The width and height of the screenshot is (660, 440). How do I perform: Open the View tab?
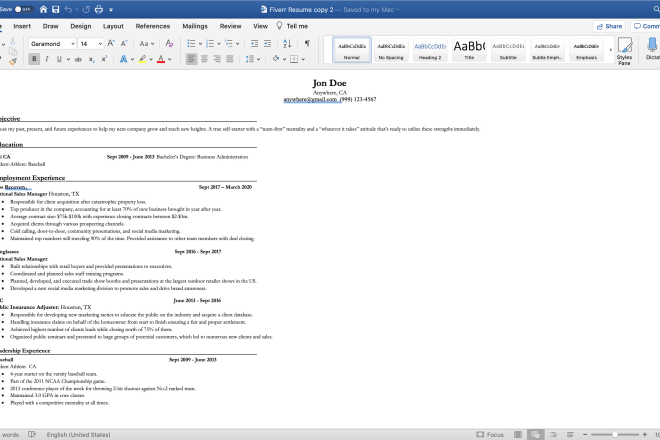click(261, 26)
